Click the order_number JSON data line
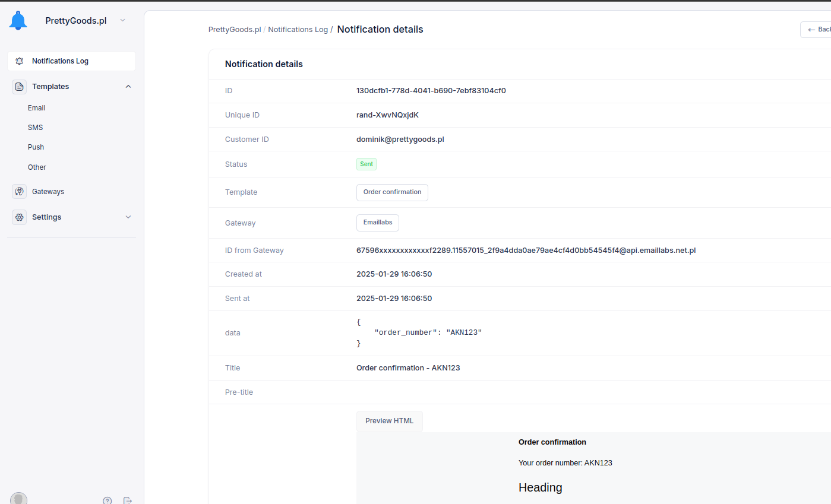 click(428, 332)
